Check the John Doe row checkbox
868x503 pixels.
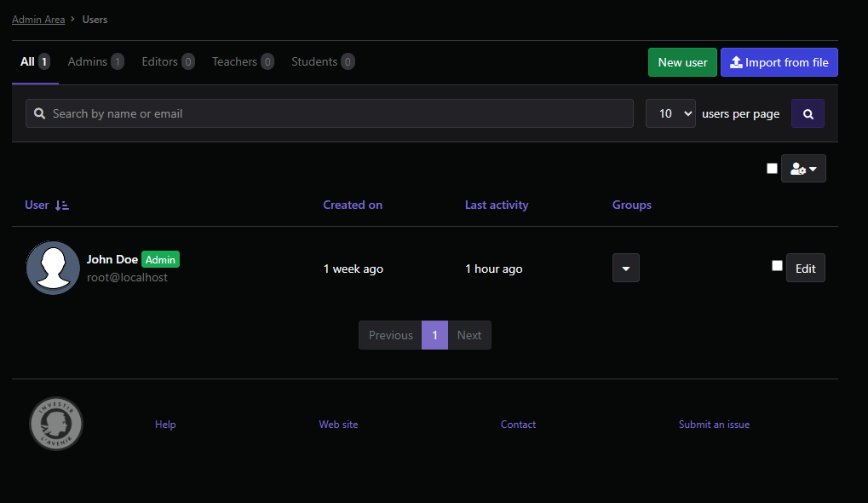point(777,266)
